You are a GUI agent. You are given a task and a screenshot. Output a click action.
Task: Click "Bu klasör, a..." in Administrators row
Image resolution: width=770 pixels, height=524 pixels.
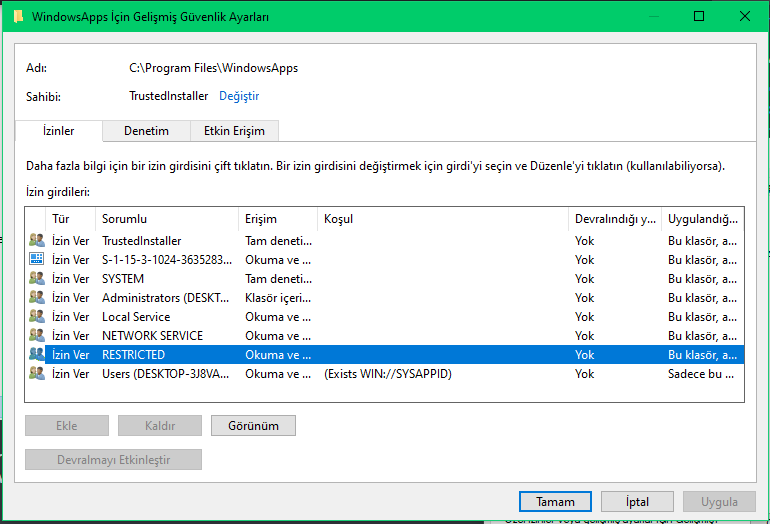(x=702, y=298)
